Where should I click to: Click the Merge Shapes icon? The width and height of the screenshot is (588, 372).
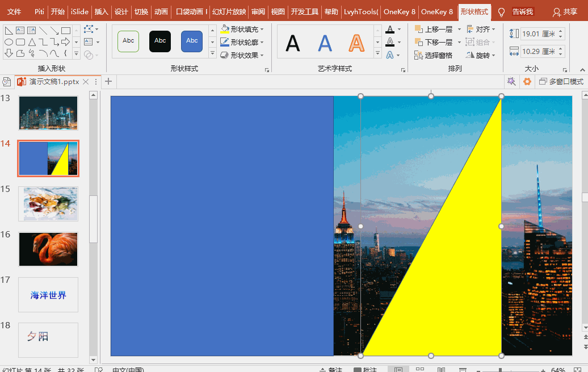[x=89, y=55]
